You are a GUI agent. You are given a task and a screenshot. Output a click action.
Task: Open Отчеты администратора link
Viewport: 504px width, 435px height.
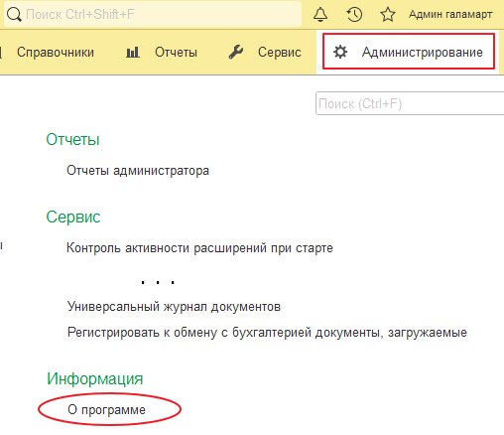tap(138, 171)
